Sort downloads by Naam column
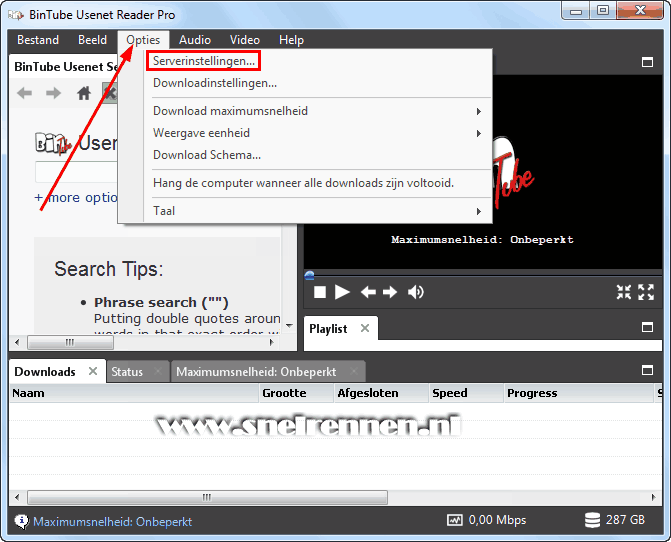The width and height of the screenshot is (671, 542). (134, 393)
